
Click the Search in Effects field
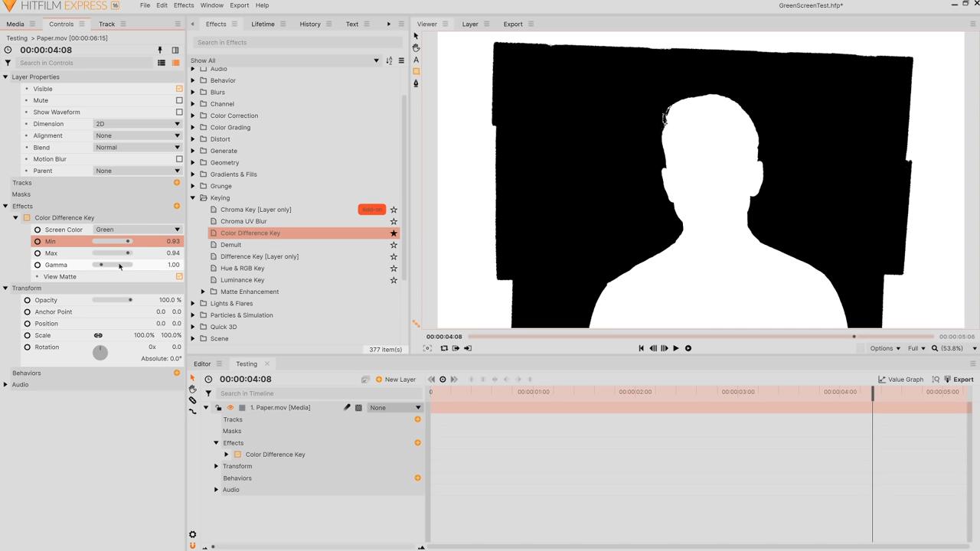click(x=297, y=42)
